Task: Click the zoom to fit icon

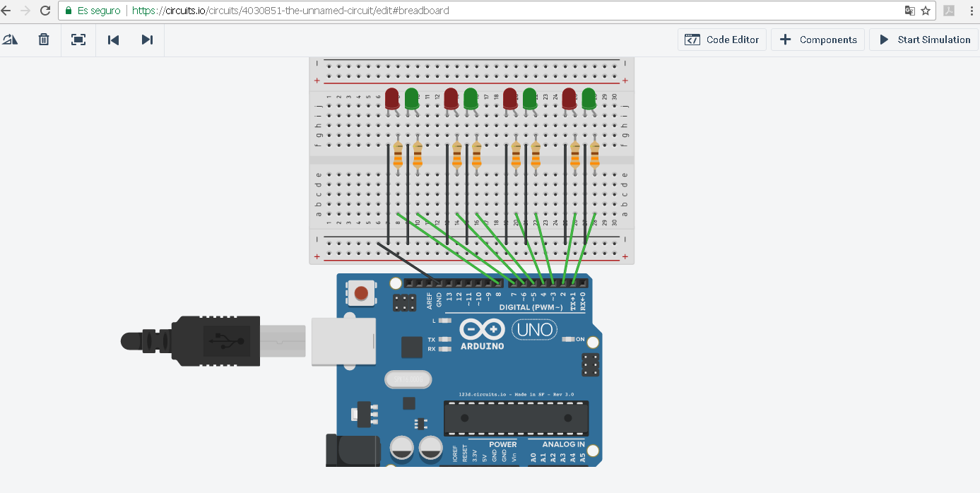Action: (78, 40)
